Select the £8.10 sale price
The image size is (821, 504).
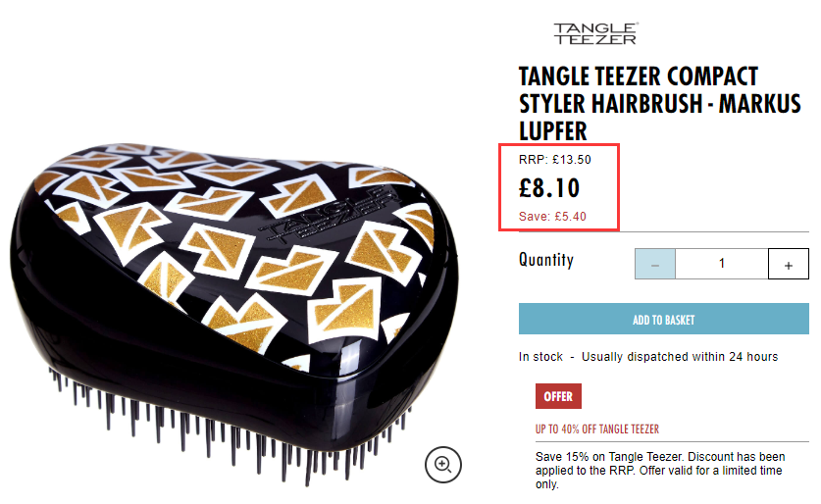click(x=549, y=188)
